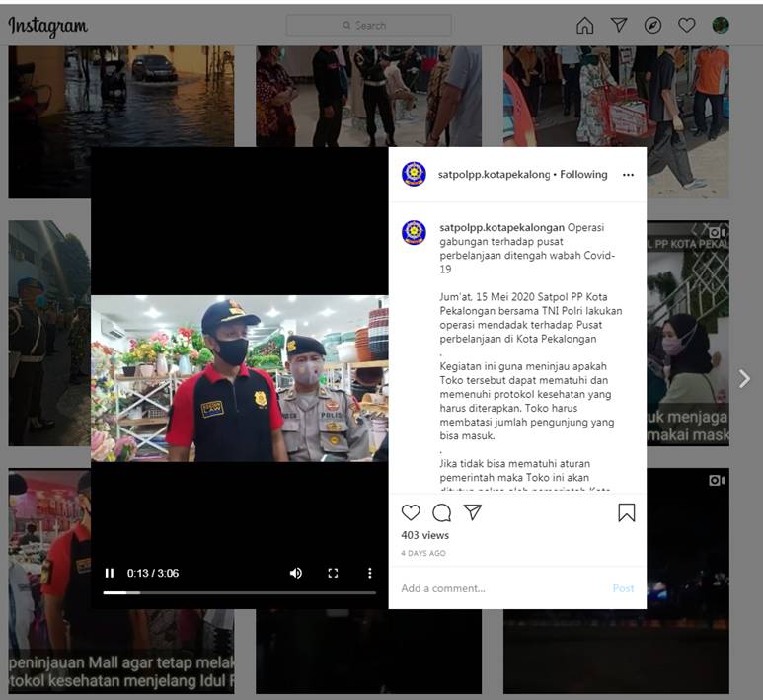This screenshot has height=700, width=763.
Task: Click the 0:13 / 3:06 time display
Action: pos(153,573)
